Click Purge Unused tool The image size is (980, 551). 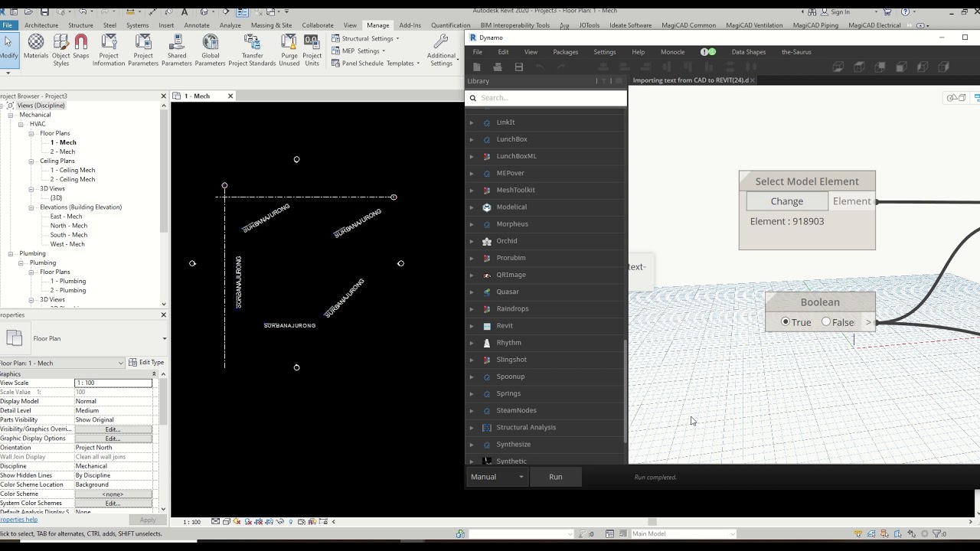[x=289, y=51]
